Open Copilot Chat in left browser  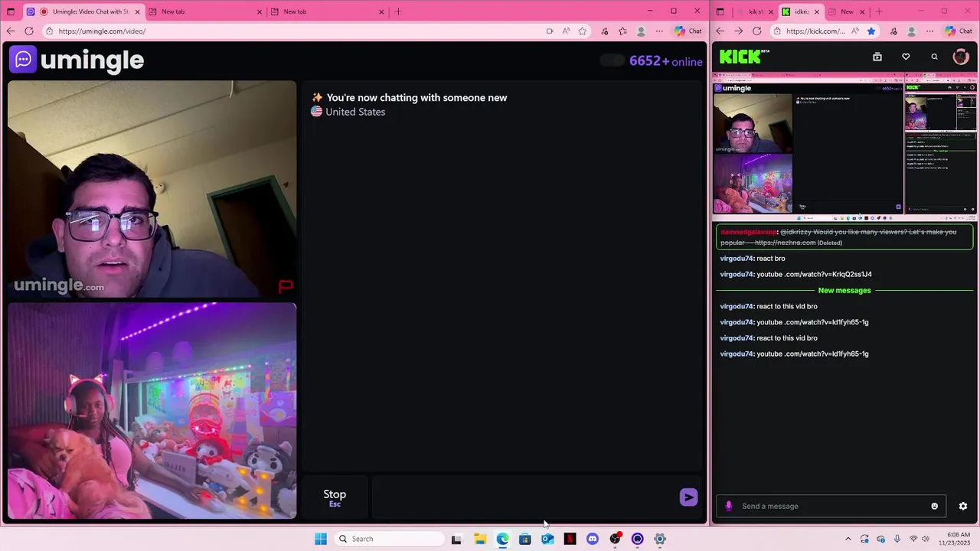pos(688,31)
